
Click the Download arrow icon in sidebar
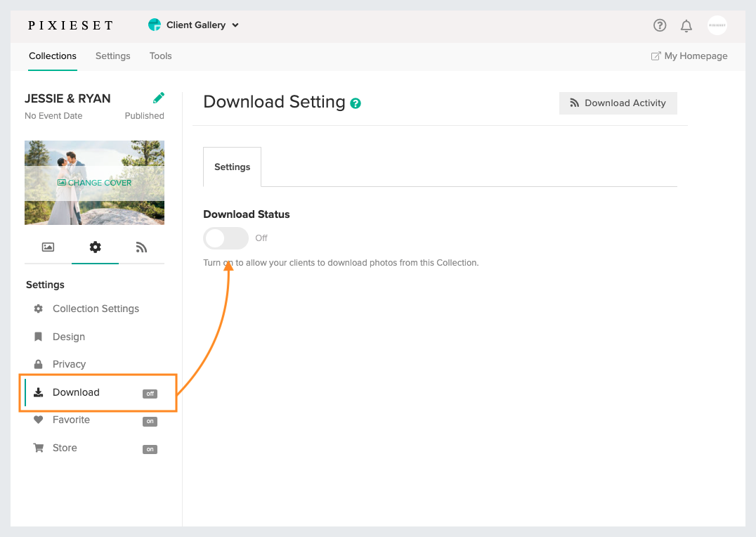click(38, 392)
